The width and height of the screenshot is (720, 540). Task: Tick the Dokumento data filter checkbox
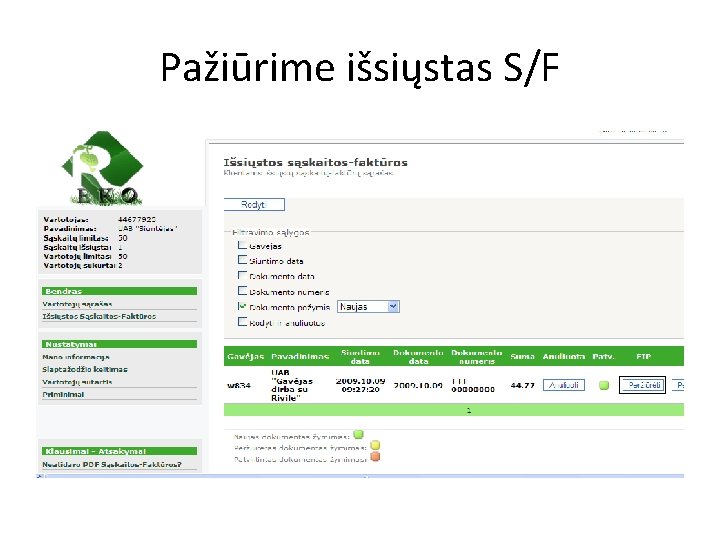click(242, 276)
